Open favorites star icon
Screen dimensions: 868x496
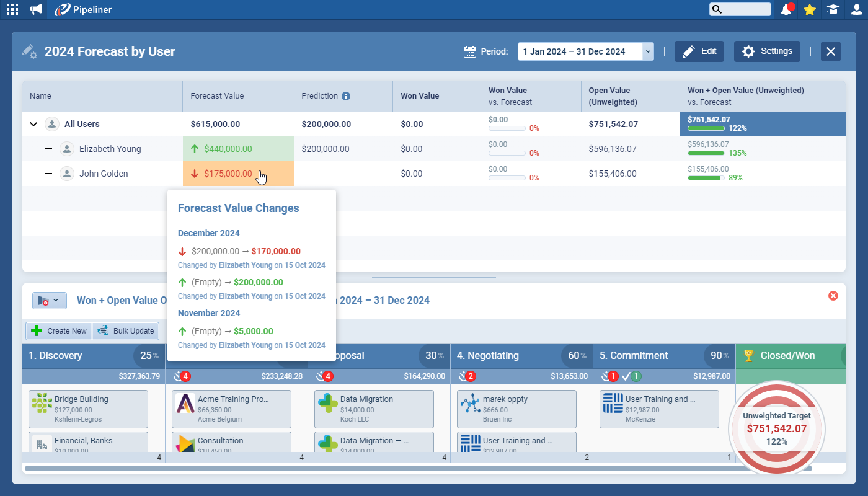(809, 9)
